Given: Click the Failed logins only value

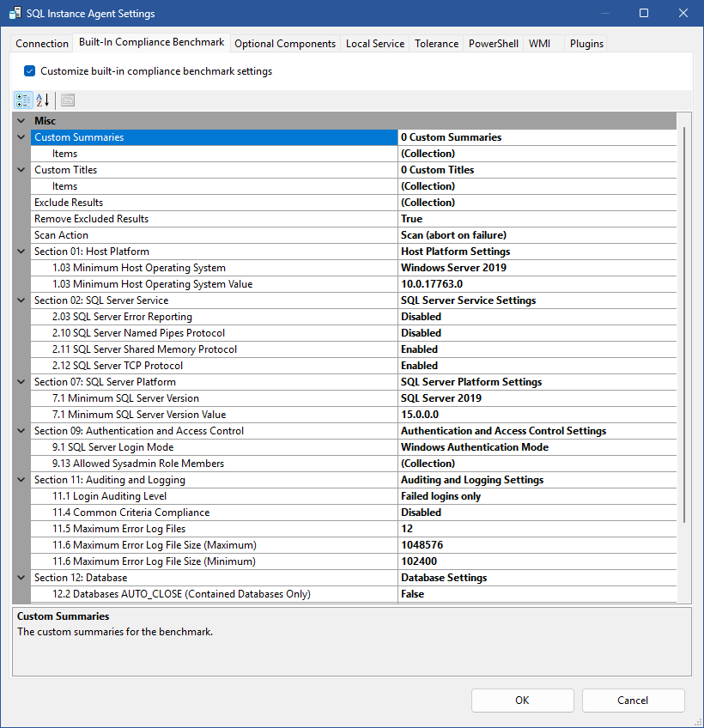Looking at the screenshot, I should click(x=537, y=496).
